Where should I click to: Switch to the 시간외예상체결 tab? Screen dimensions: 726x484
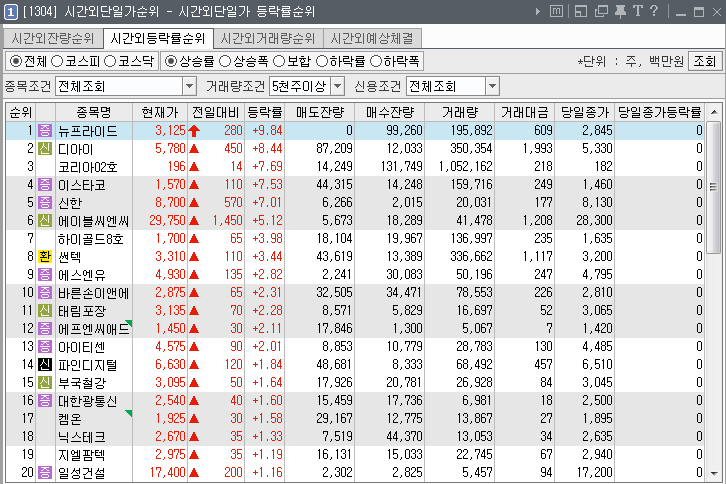(x=372, y=38)
